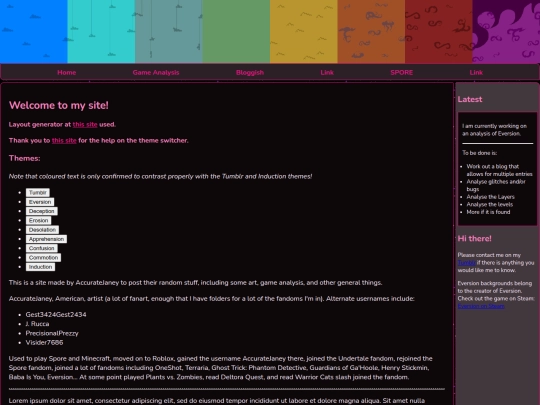Image resolution: width=540 pixels, height=405 pixels.
Task: Click the 'Welcome to my site!' heading
Action: [x=59, y=105]
